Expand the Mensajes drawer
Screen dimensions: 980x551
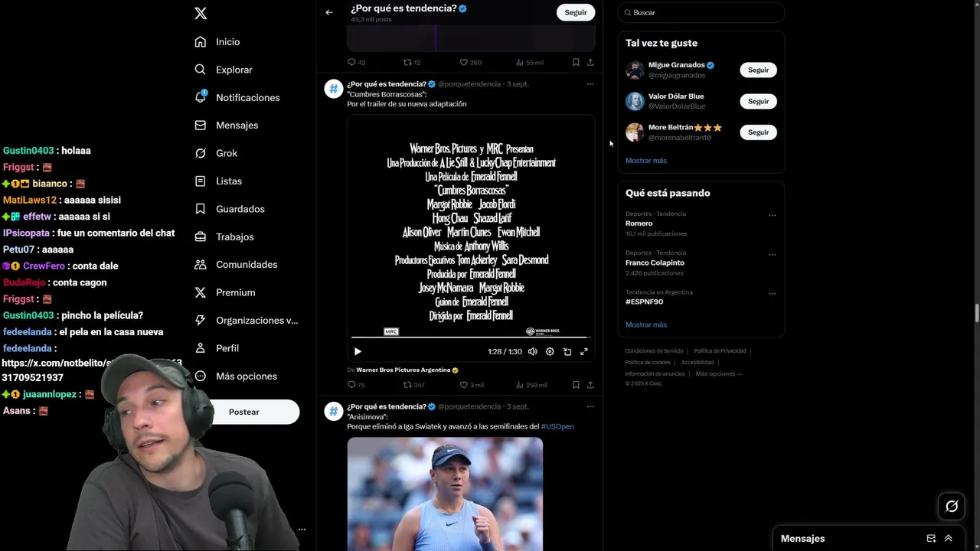(949, 539)
